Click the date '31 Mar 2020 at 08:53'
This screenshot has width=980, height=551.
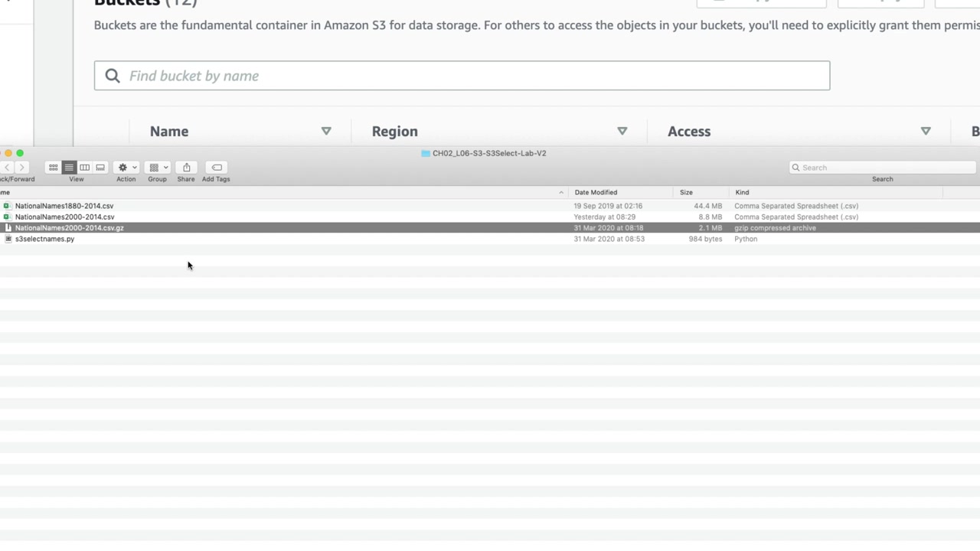point(609,239)
